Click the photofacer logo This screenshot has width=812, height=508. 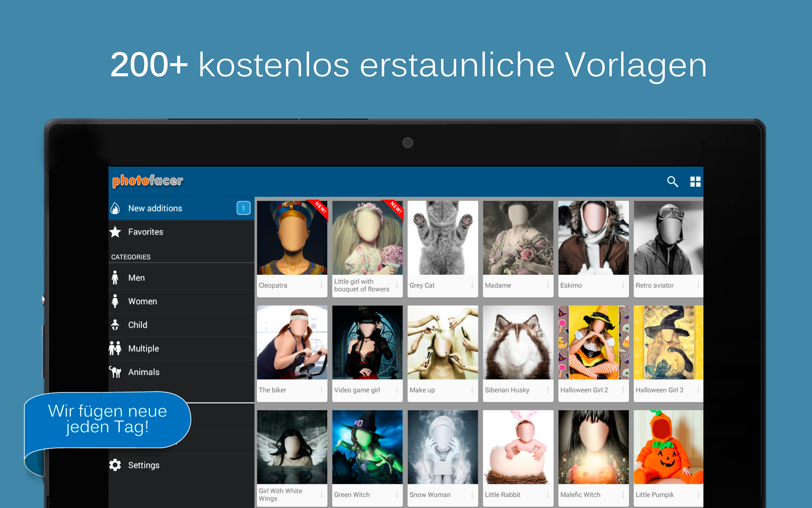click(148, 181)
